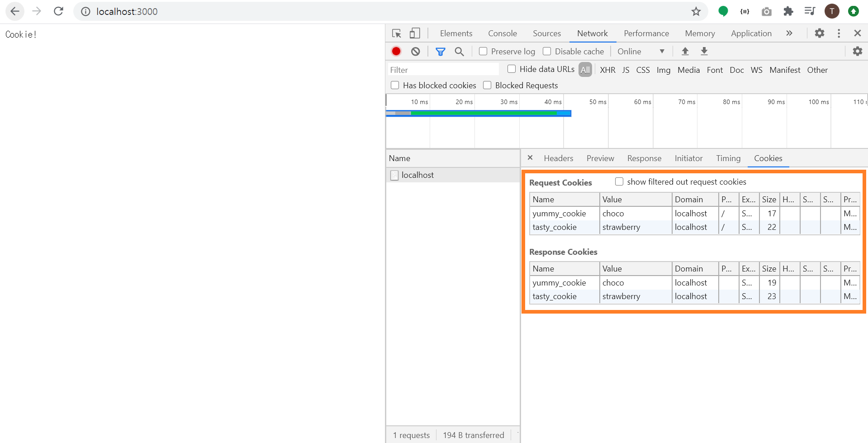
Task: Enable the Preserve log checkbox
Action: tap(483, 51)
